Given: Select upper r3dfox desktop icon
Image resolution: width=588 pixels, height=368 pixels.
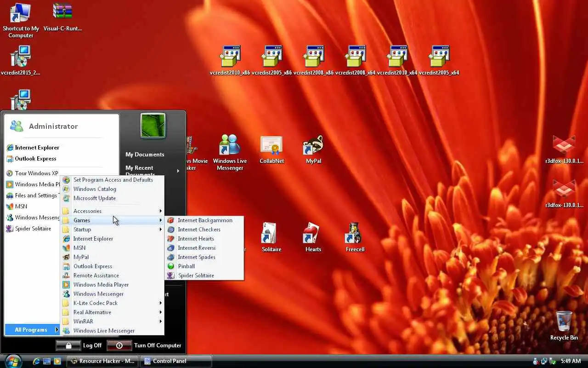Looking at the screenshot, I should click(x=564, y=149).
